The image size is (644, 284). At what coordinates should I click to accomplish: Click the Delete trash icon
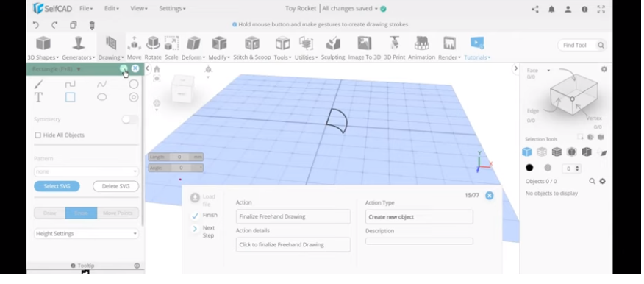pos(92,25)
